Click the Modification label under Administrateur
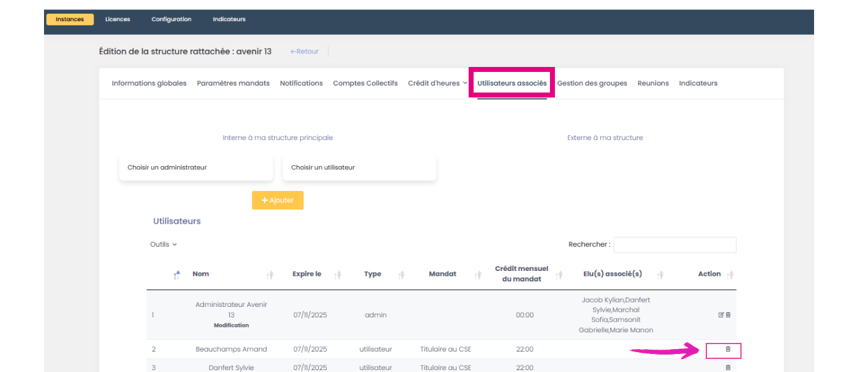Image resolution: width=868 pixels, height=372 pixels. [231, 325]
